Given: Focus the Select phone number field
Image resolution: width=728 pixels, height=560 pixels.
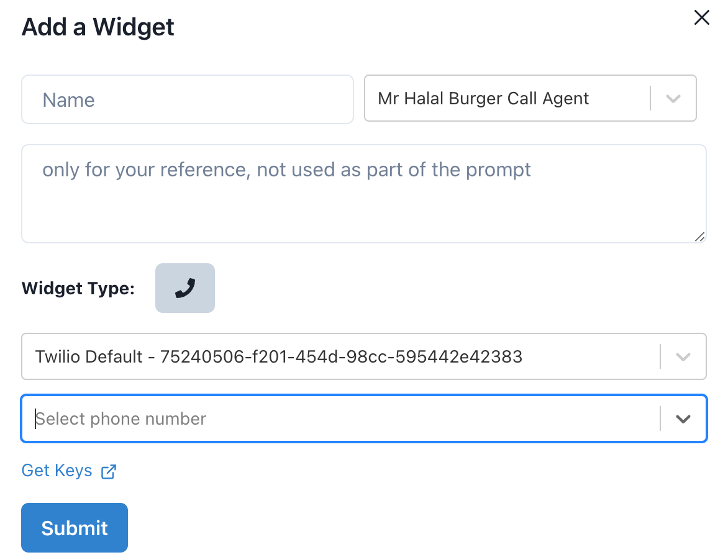Looking at the screenshot, I should (339, 418).
